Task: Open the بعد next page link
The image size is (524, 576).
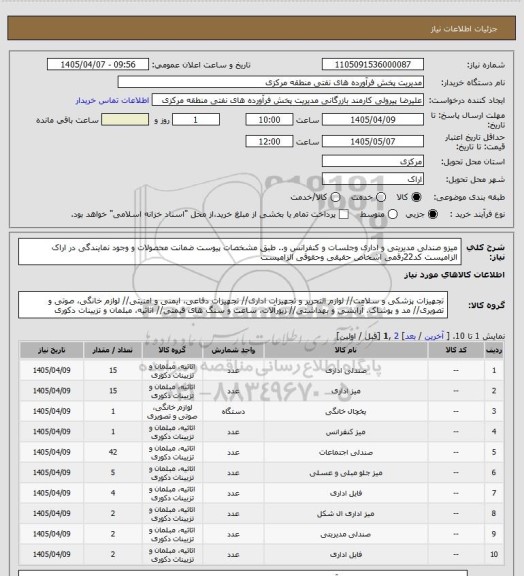Action: (x=410, y=336)
